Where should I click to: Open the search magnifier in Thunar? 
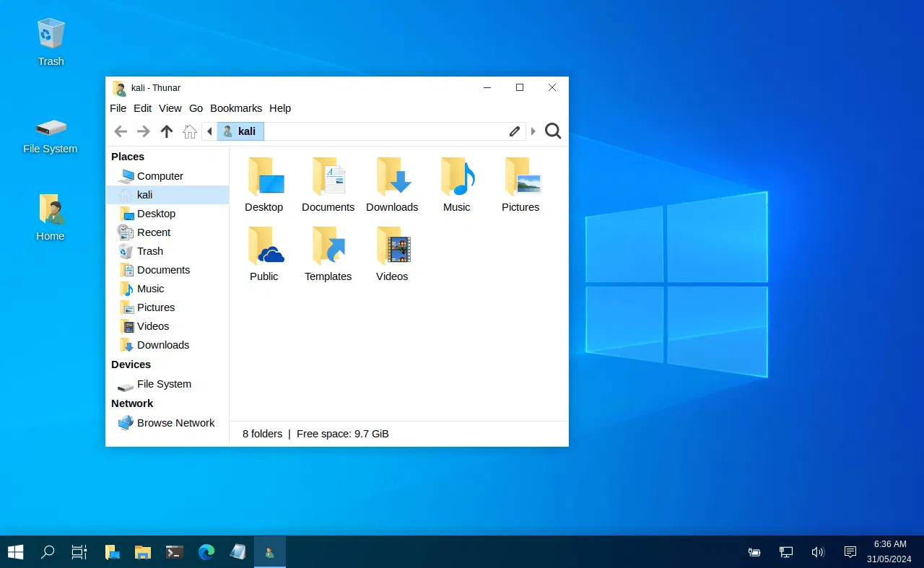click(x=553, y=131)
